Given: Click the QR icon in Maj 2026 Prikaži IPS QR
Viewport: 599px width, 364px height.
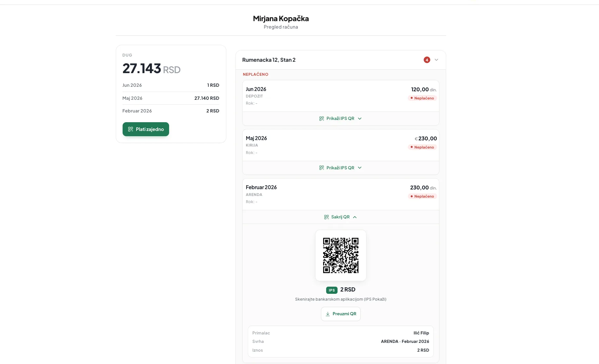Looking at the screenshot, I should pos(322,168).
